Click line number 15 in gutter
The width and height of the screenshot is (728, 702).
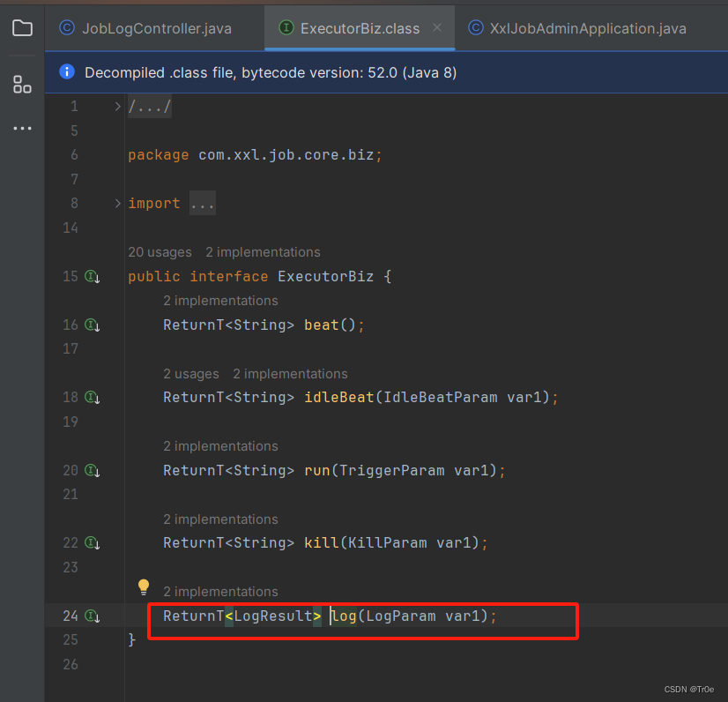point(71,277)
